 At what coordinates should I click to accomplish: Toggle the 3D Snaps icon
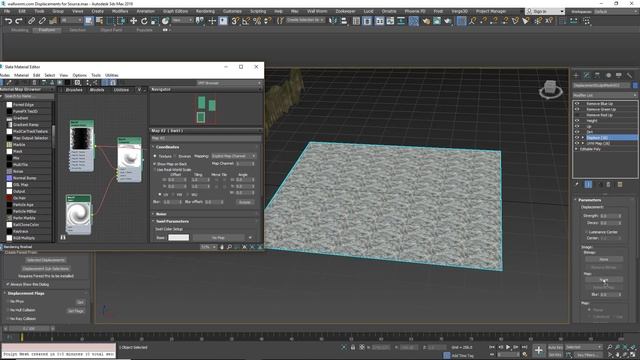235,21
